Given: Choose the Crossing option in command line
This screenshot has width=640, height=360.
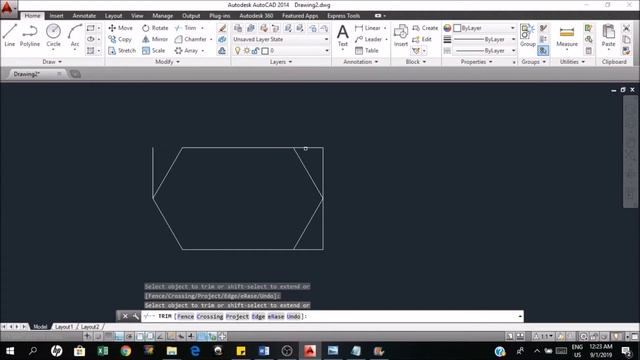Looking at the screenshot, I should tap(210, 316).
